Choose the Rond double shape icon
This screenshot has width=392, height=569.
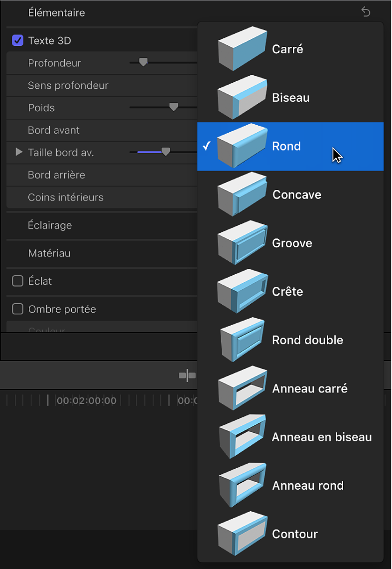243,340
